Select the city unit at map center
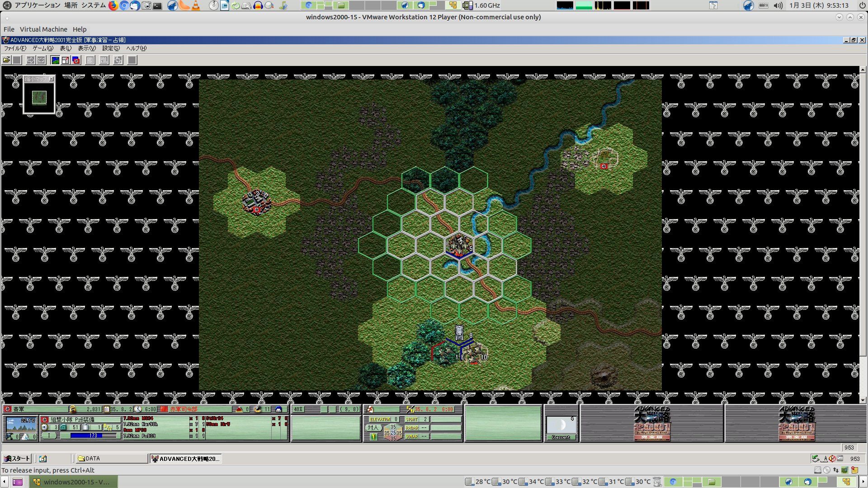Image resolution: width=868 pixels, height=488 pixels. tap(459, 245)
